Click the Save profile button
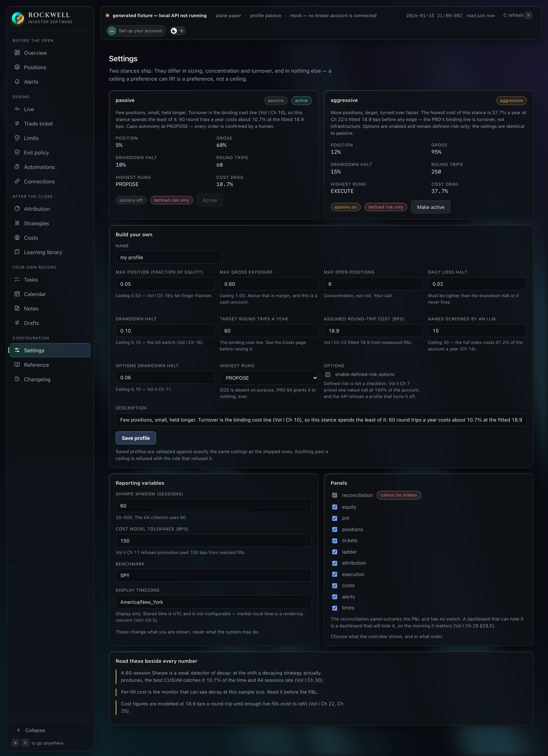 (136, 438)
